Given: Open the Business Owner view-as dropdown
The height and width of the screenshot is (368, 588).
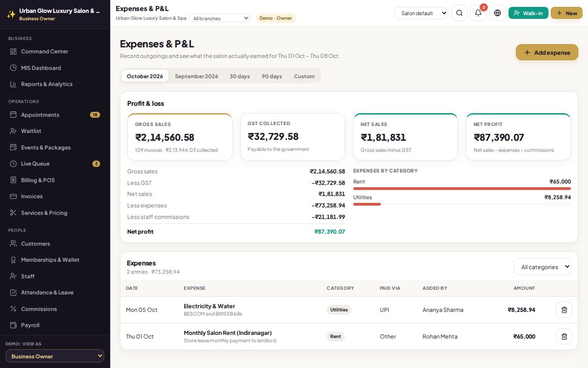Looking at the screenshot, I should click(x=55, y=356).
